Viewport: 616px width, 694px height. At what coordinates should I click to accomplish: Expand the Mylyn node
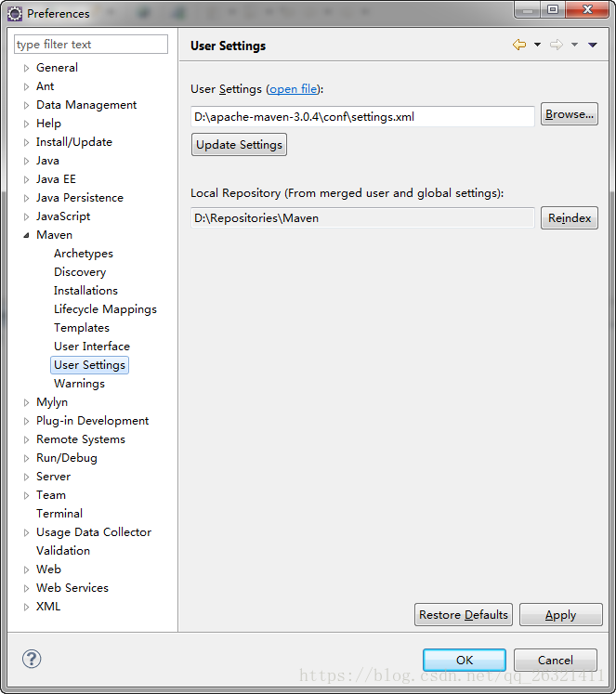(26, 403)
